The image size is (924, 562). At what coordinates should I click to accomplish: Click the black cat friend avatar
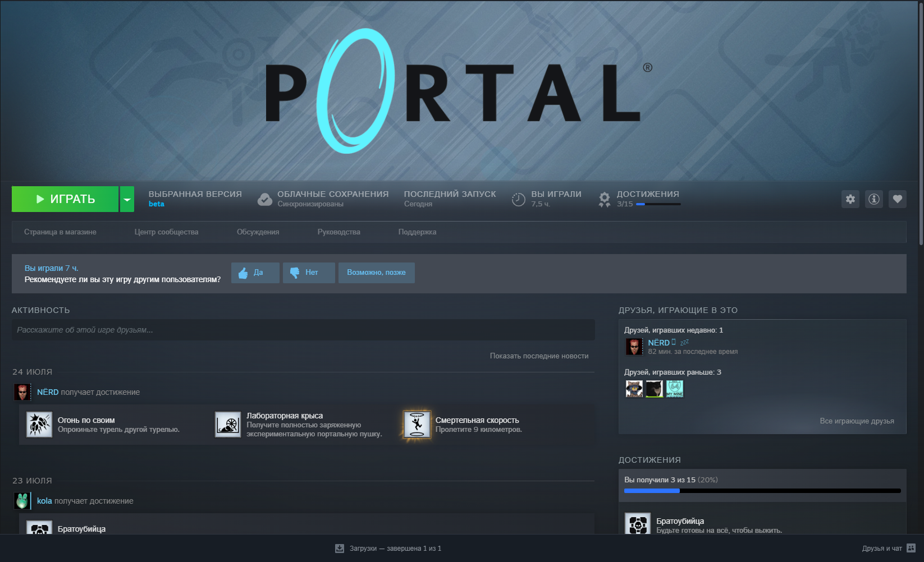click(x=655, y=389)
